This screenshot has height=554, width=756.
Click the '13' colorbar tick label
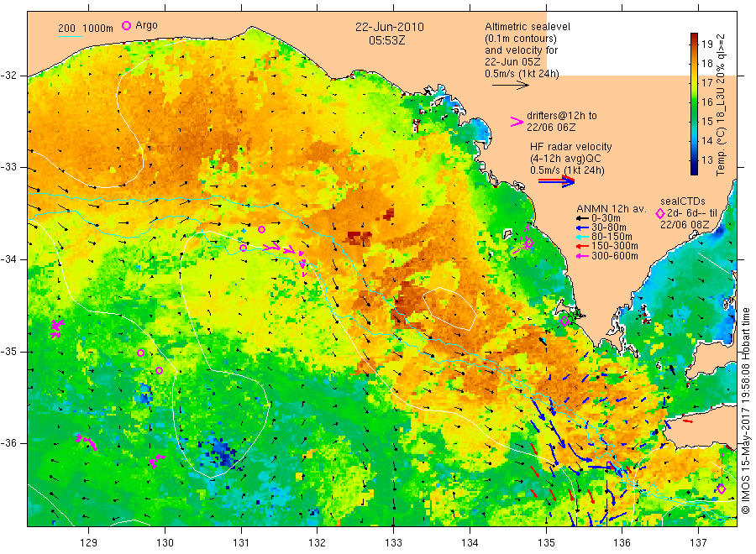(706, 160)
